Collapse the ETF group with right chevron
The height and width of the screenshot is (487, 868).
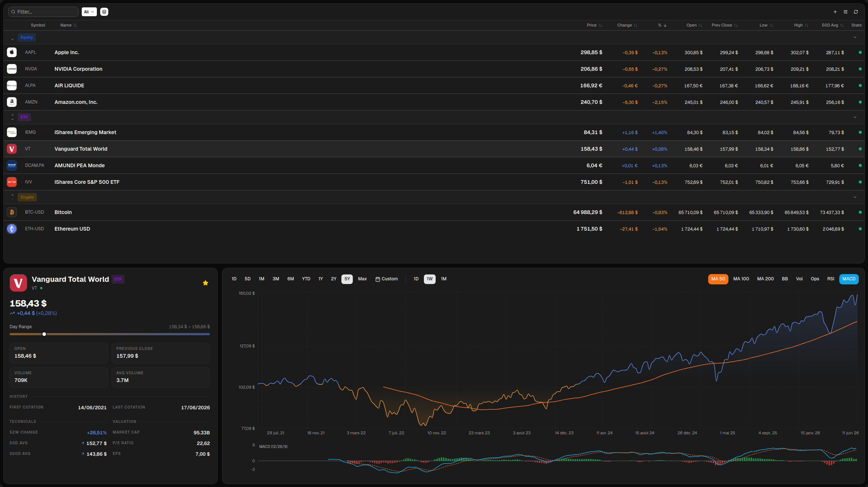point(855,117)
